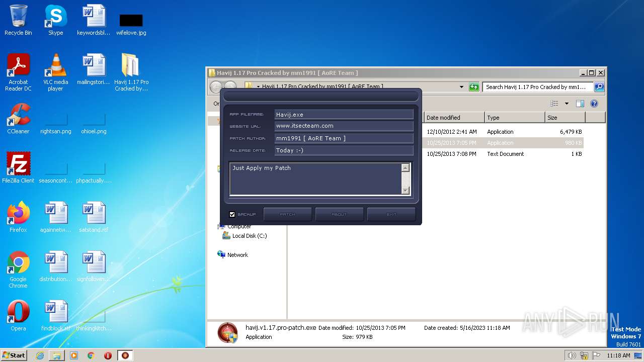Image resolution: width=644 pixels, height=362 pixels.
Task: Click the Release Date field
Action: click(344, 150)
